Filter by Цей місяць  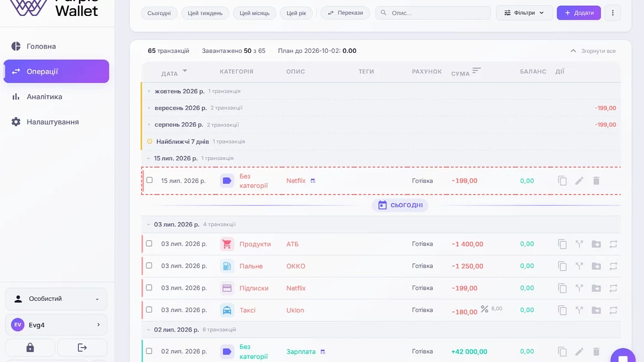[254, 13]
